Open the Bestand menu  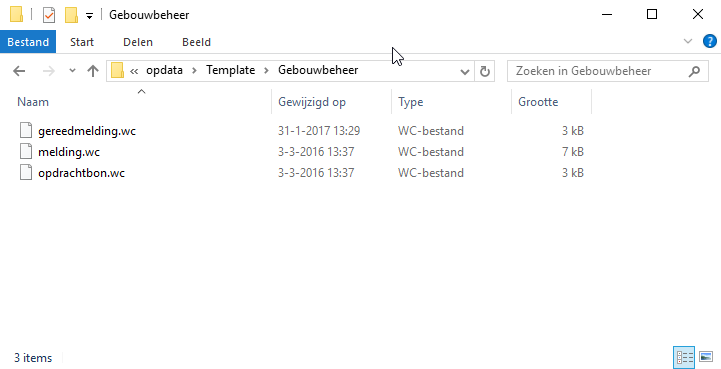[28, 42]
